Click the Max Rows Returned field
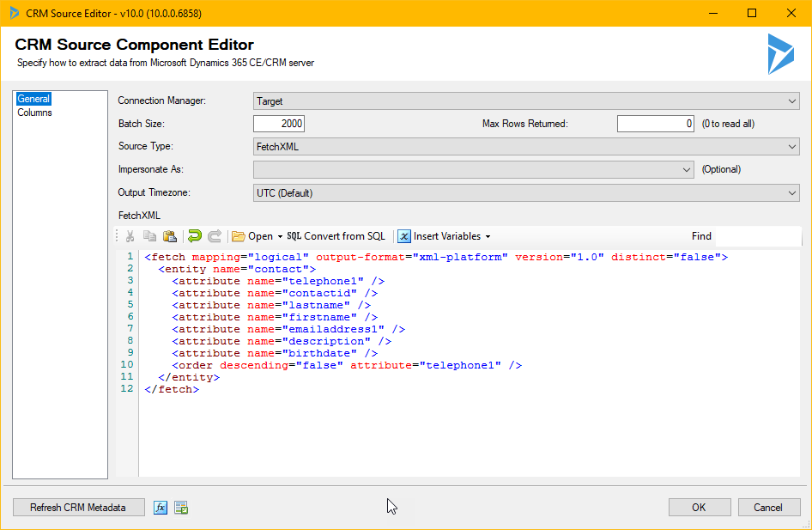 pos(655,124)
